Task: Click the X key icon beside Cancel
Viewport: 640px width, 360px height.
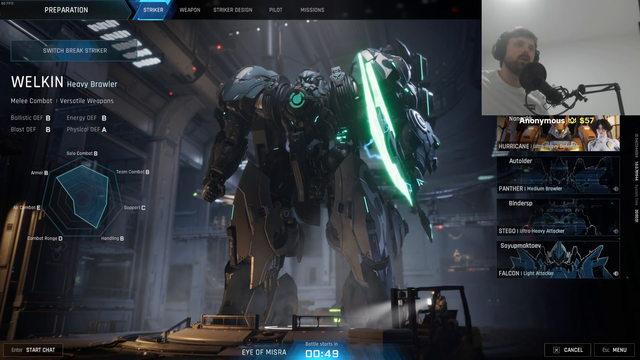Action: 556,350
